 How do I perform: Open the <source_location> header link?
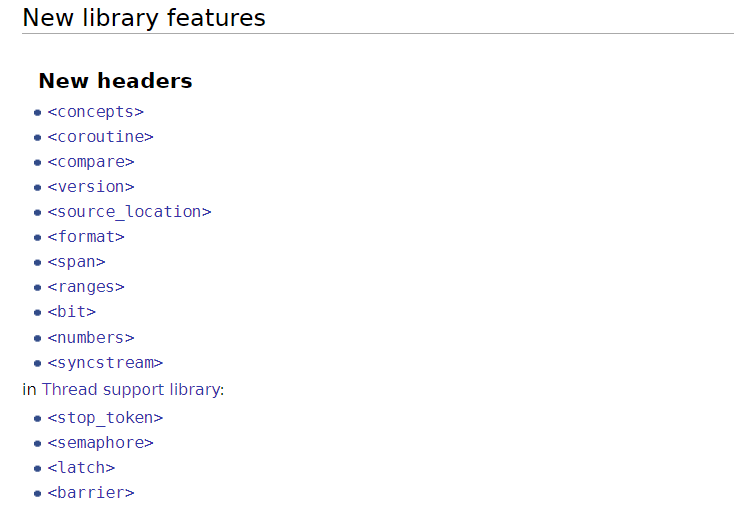coord(129,212)
